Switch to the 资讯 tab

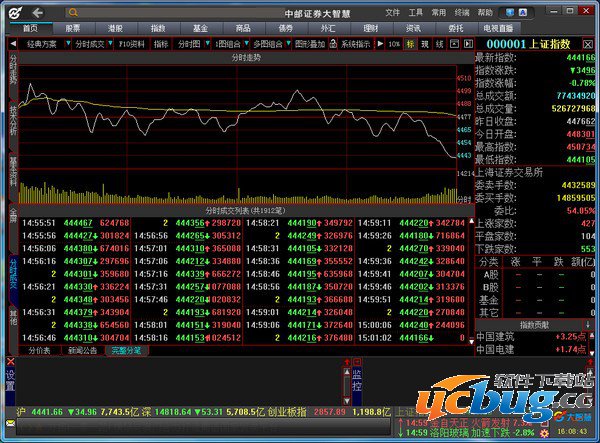(x=413, y=28)
